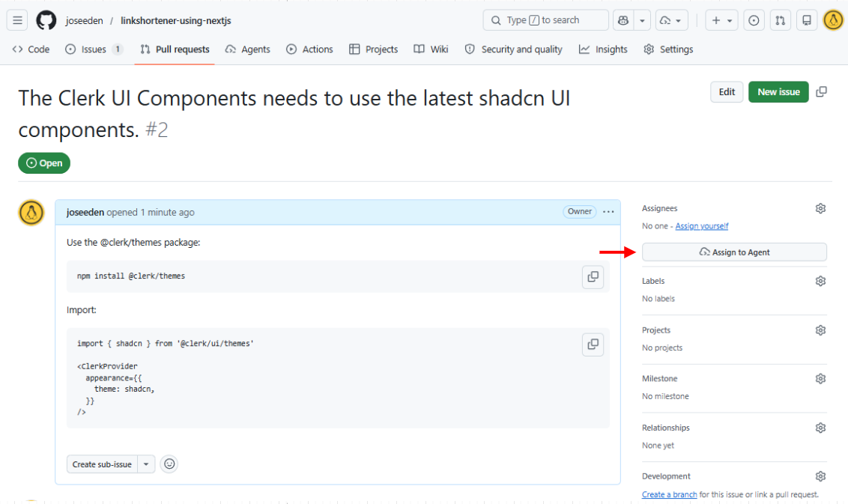Open the notifications inbox icon
Screen dimensions: 848x504
(806, 20)
